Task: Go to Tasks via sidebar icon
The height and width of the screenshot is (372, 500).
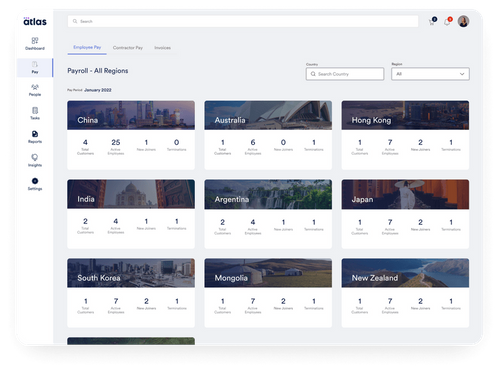Action: point(35,111)
